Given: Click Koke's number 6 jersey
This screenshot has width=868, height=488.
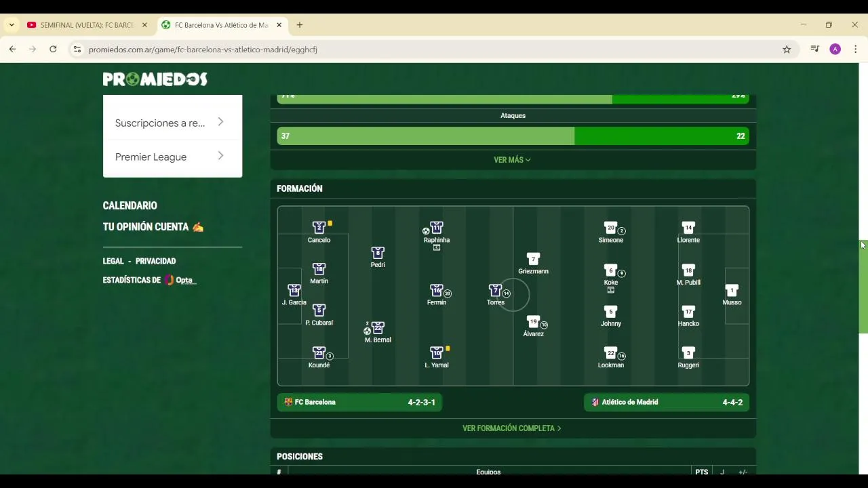Looking at the screenshot, I should tap(610, 270).
